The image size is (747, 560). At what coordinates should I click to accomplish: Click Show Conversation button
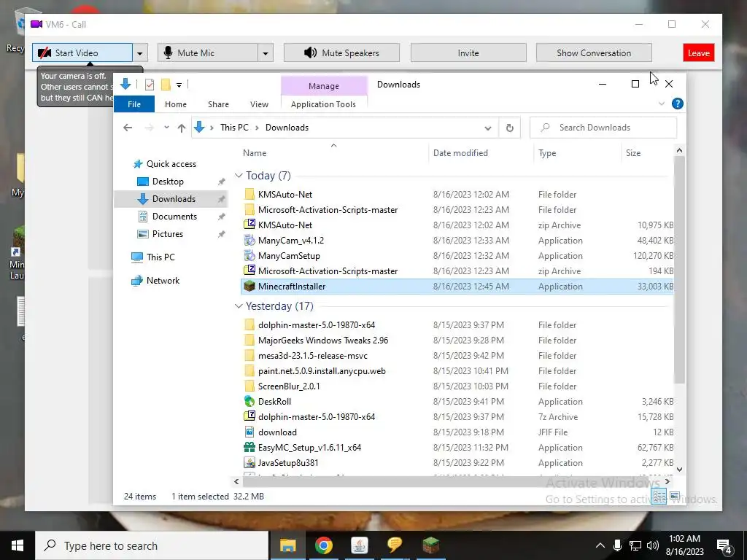tap(594, 52)
